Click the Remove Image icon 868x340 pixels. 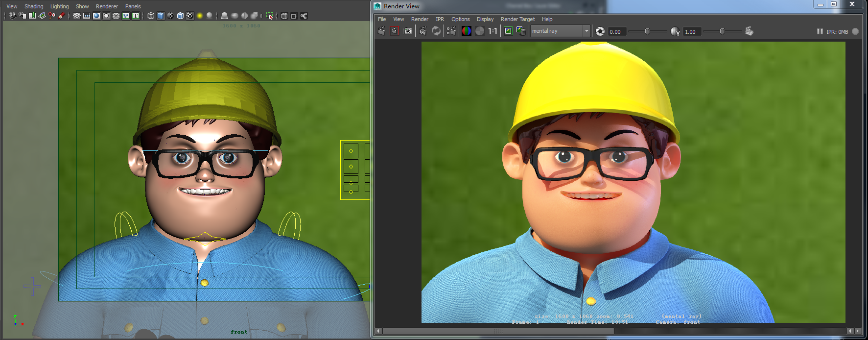[521, 31]
